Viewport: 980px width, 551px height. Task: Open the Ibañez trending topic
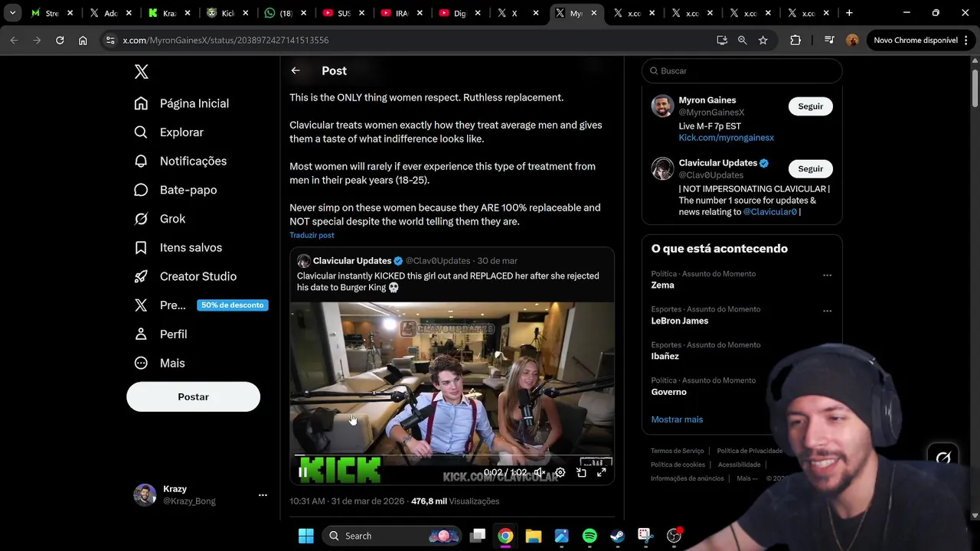665,357
